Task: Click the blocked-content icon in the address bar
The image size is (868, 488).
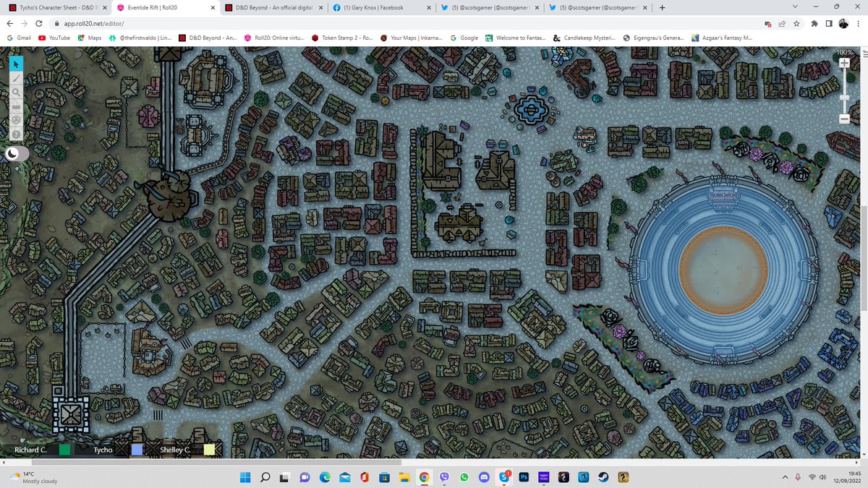Action: coord(768,23)
